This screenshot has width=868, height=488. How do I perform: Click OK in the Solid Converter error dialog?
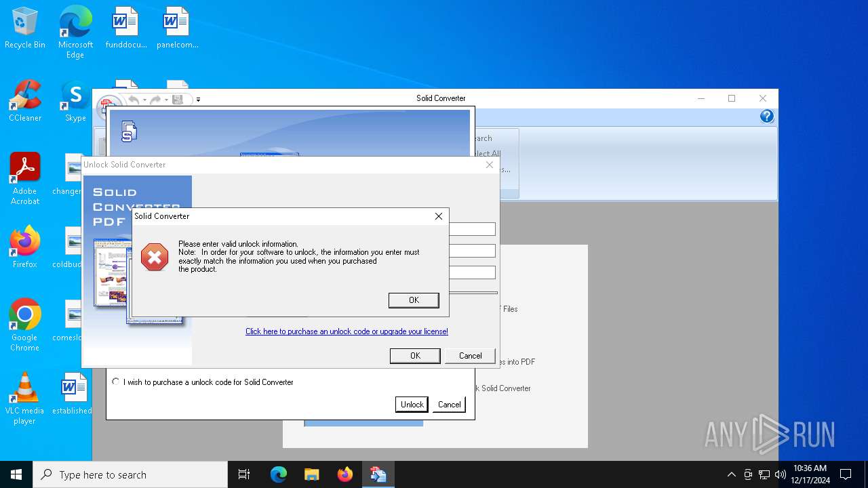414,300
